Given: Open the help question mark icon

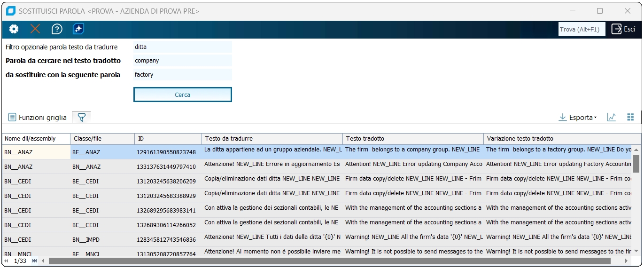Looking at the screenshot, I should 57,29.
